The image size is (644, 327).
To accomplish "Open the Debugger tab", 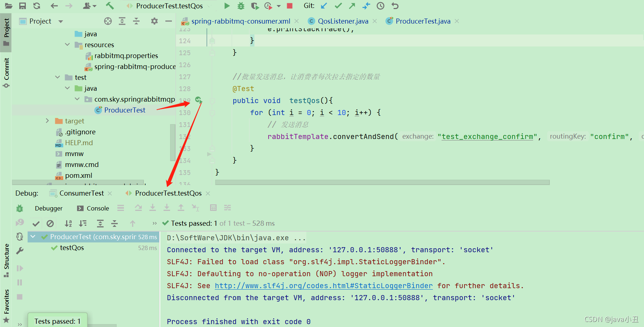I will (x=49, y=208).
